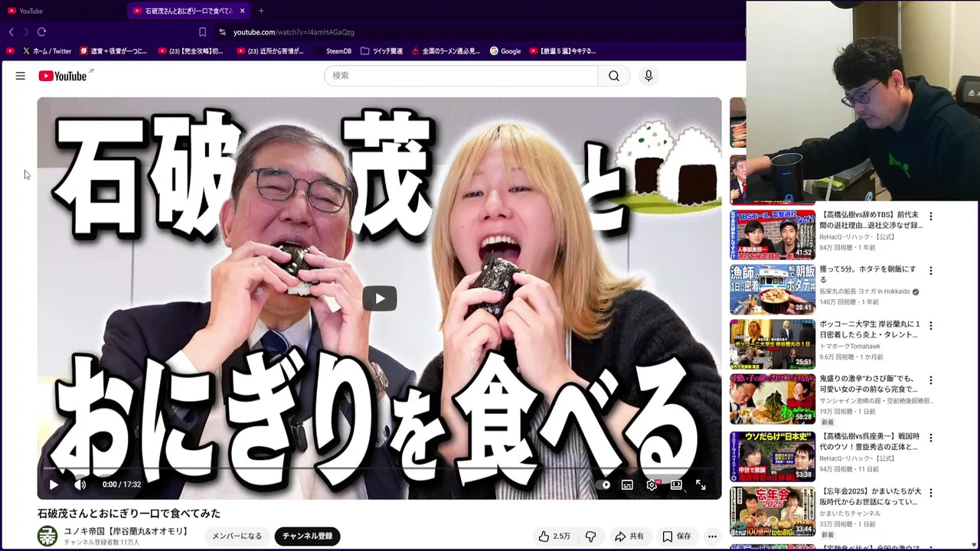980x551 pixels.
Task: Open the Google bookmark
Action: [x=505, y=51]
